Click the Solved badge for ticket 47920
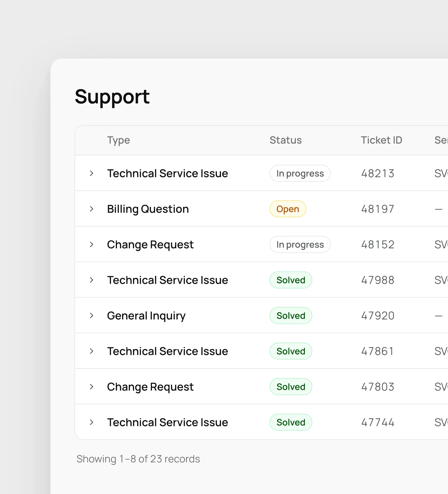 tap(291, 315)
